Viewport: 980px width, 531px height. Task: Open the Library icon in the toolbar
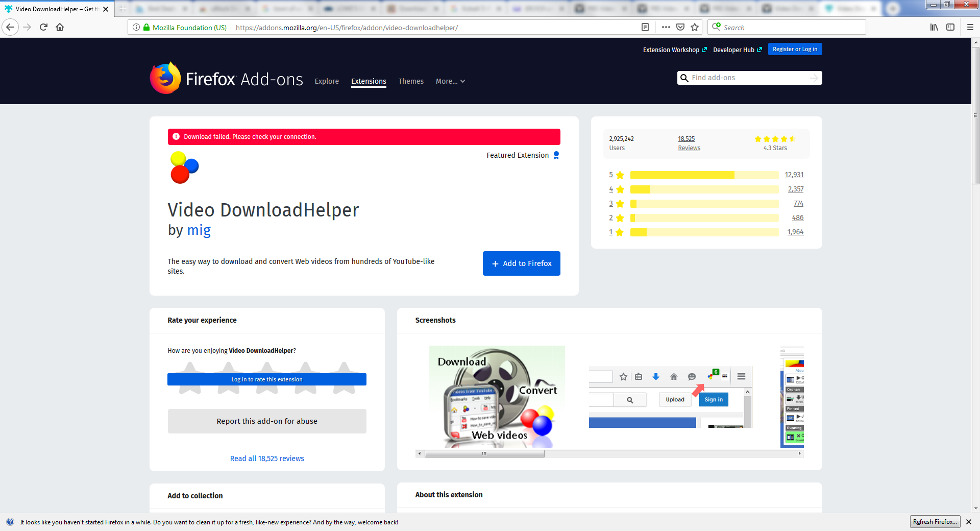point(934,27)
